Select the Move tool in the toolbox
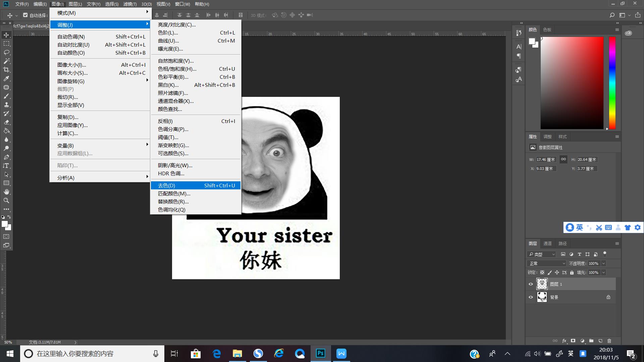 6,35
